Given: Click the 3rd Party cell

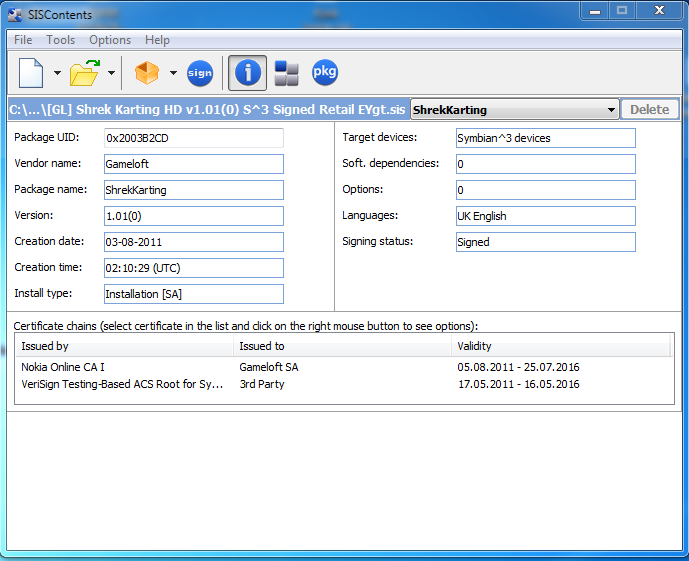Looking at the screenshot, I should coord(262,384).
